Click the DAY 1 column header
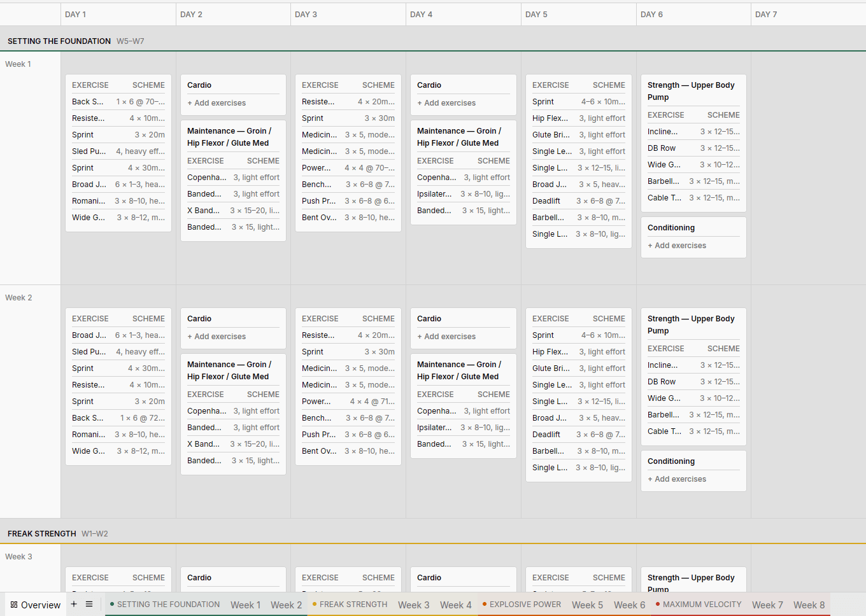 tap(118, 14)
